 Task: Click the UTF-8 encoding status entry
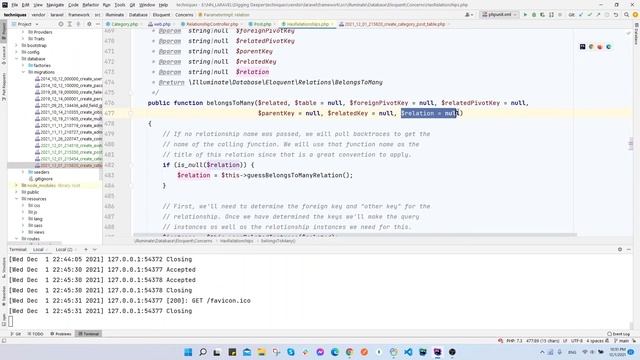(x=576, y=340)
